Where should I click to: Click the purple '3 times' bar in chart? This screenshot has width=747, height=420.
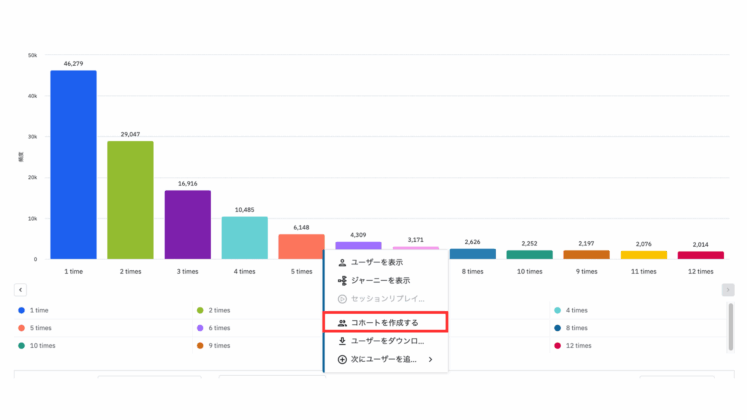[187, 225]
